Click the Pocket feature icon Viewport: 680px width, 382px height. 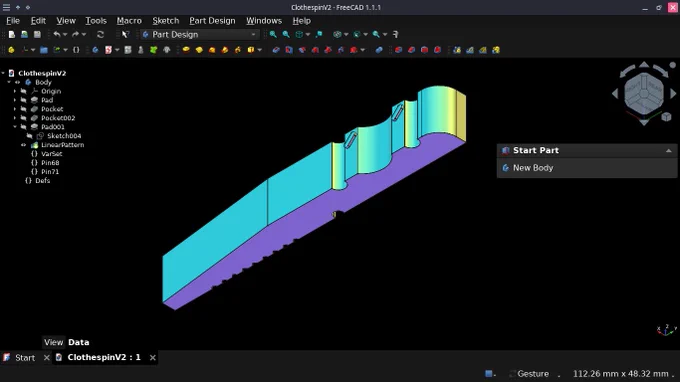(276, 50)
